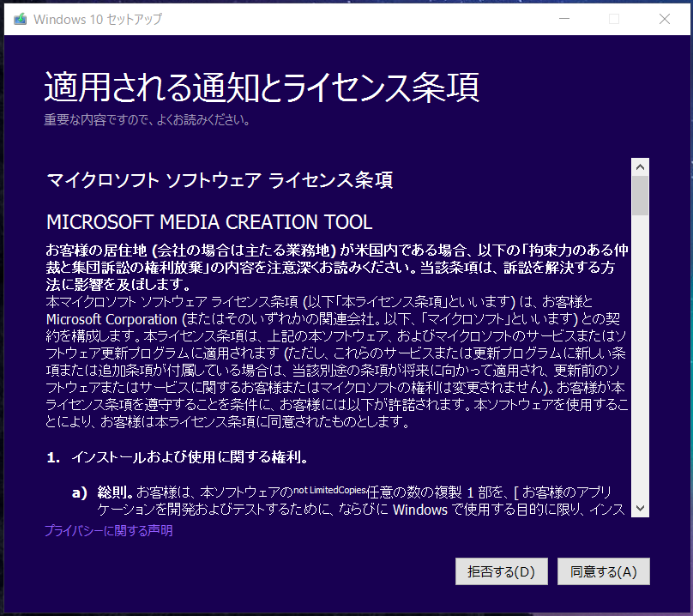
Task: Click the 適用される通知とライセンス条項 page heading
Action: coord(262,88)
